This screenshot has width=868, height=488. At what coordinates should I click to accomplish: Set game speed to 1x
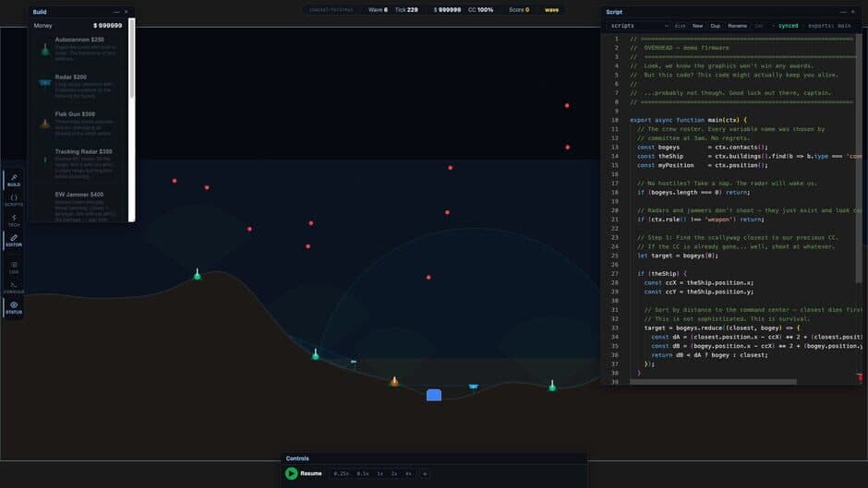coord(380,473)
